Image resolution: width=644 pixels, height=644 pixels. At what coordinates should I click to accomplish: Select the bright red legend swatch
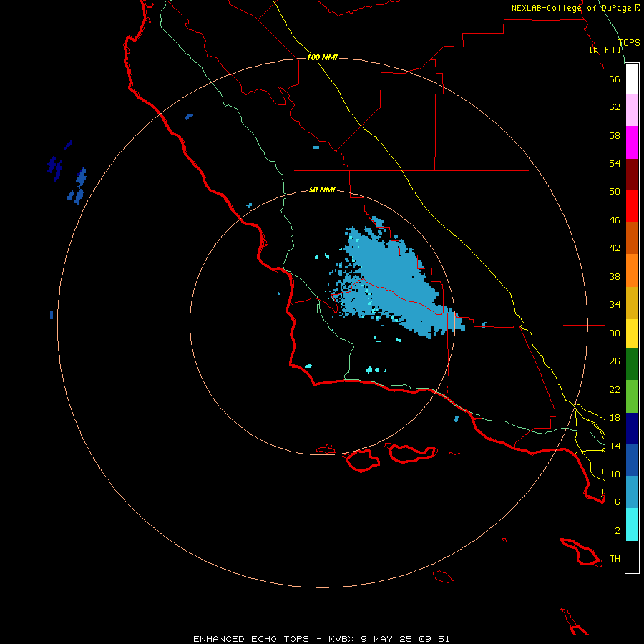pos(632,206)
